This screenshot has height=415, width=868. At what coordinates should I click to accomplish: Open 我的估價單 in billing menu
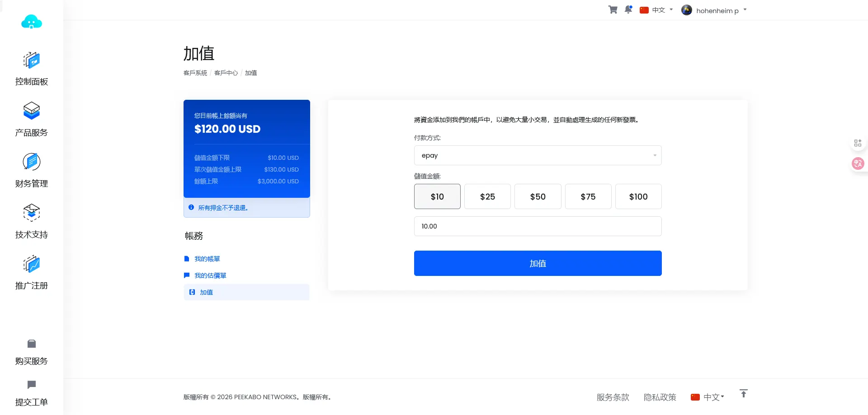[x=210, y=275]
